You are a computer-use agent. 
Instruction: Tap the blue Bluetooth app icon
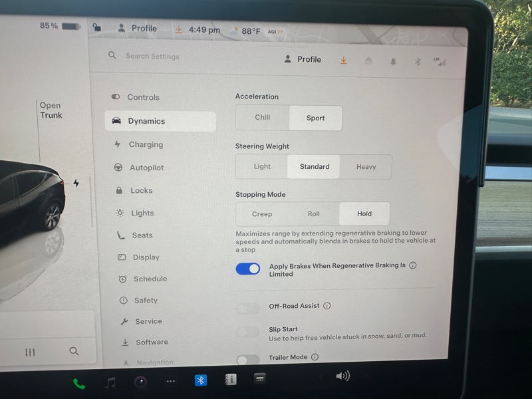click(200, 380)
